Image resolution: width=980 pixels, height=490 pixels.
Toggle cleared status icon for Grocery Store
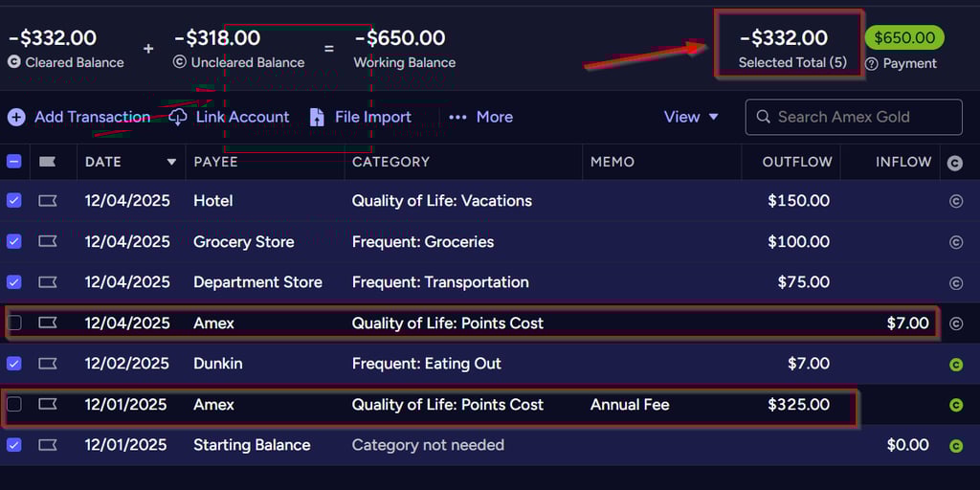click(955, 242)
